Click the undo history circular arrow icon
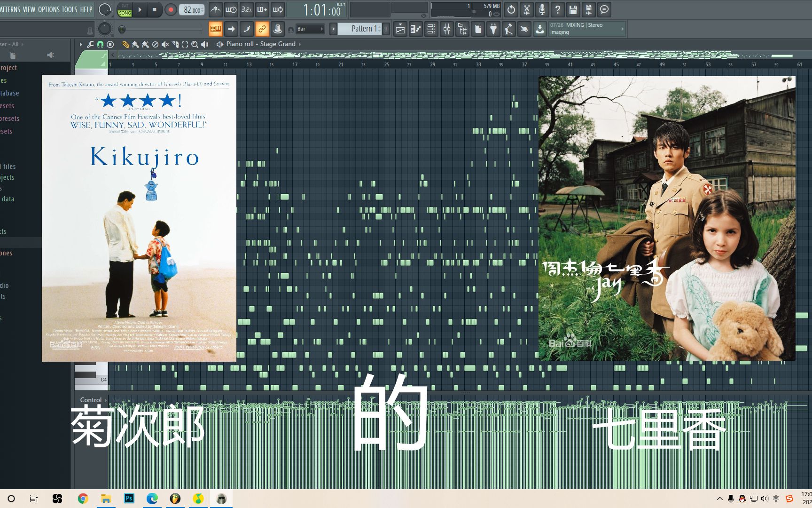 click(x=511, y=9)
